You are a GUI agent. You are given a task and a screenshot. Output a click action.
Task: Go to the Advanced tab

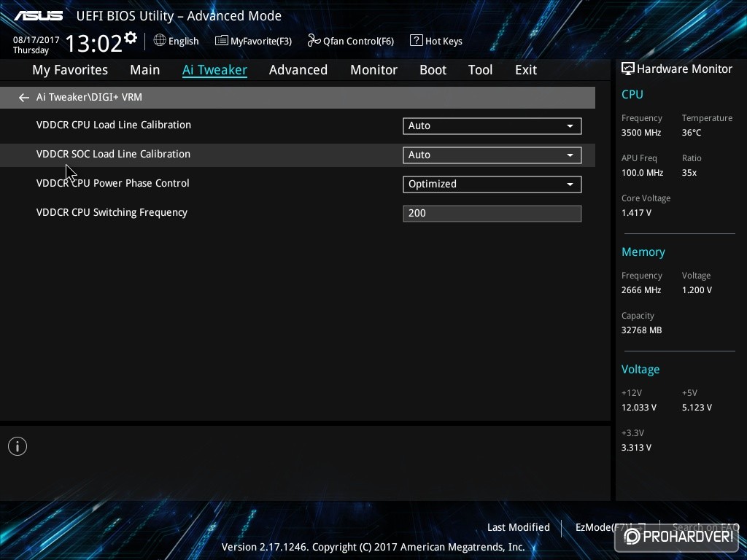pyautogui.click(x=298, y=70)
